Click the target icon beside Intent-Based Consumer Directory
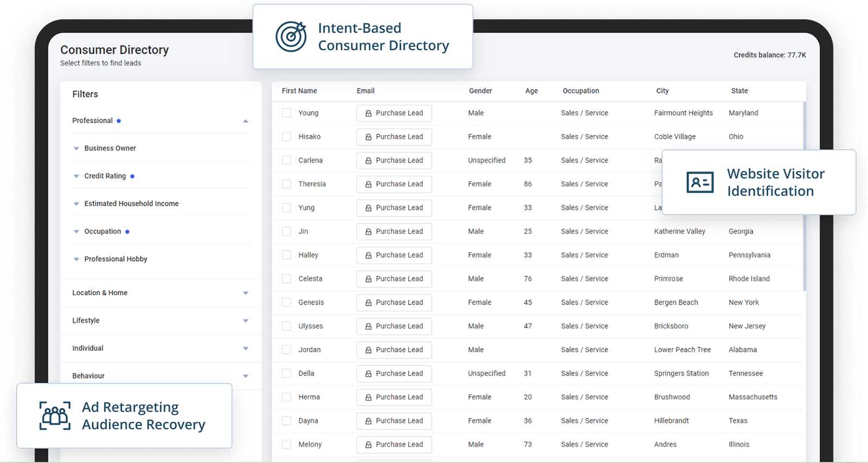Screen dimensions: 868x463 coord(291,37)
